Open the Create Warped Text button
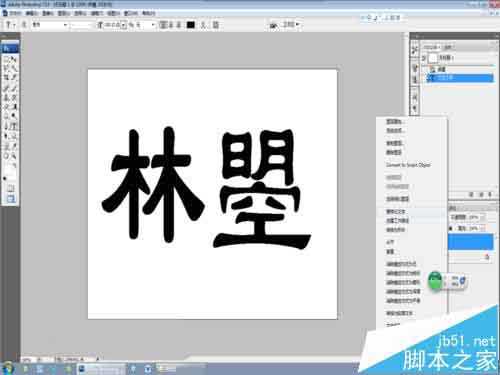 point(204,25)
